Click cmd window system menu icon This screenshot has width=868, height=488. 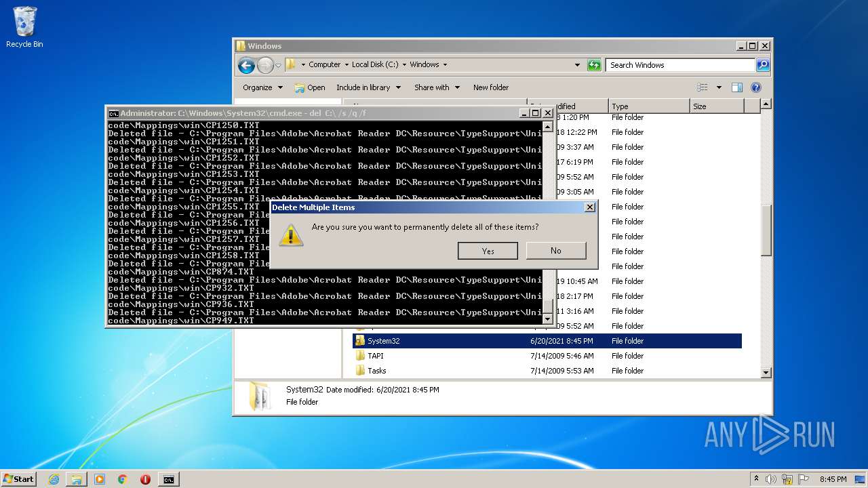coord(114,113)
